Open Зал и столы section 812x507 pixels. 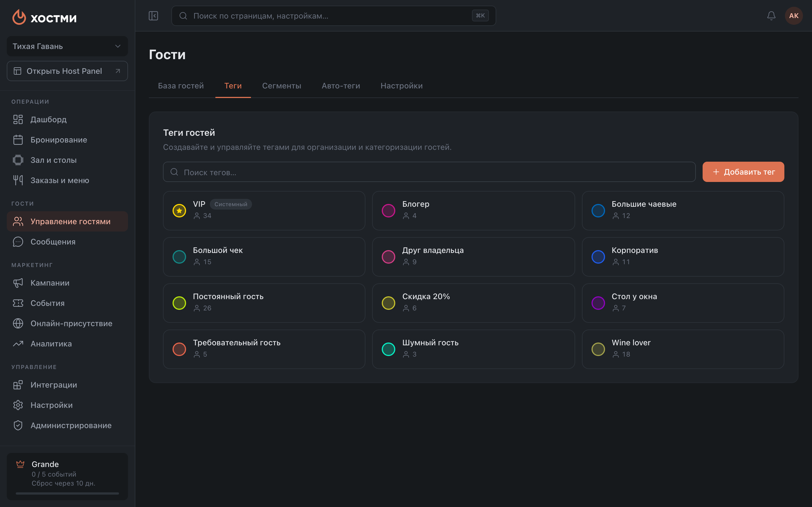[67, 160]
